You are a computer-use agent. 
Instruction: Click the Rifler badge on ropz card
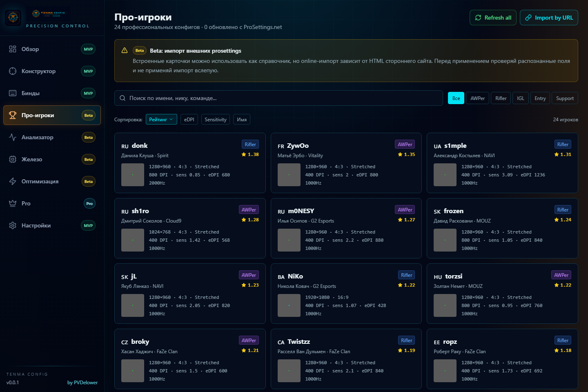point(563,340)
